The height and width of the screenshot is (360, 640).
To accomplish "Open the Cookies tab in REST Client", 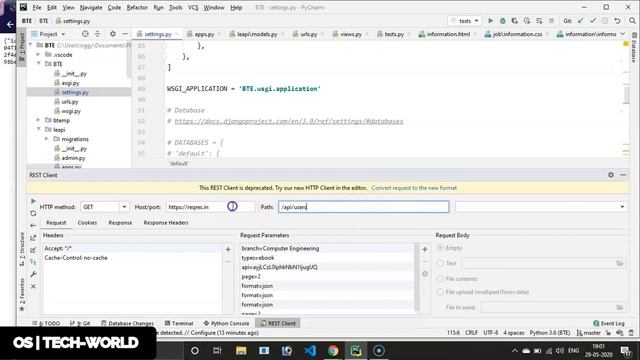I will coord(87,223).
